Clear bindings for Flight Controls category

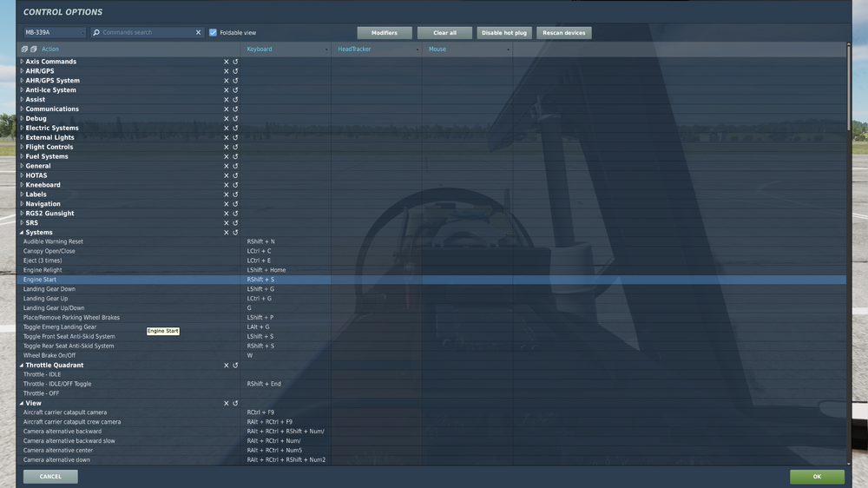[x=226, y=148]
